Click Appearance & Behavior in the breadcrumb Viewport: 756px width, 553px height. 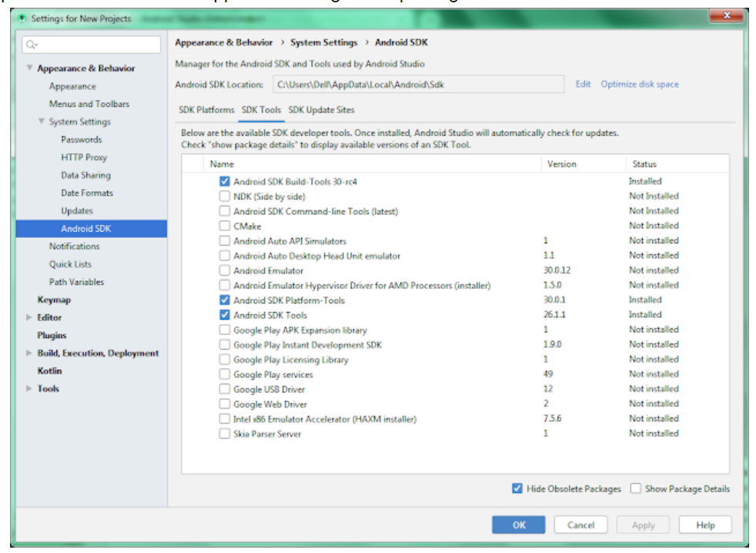(224, 42)
